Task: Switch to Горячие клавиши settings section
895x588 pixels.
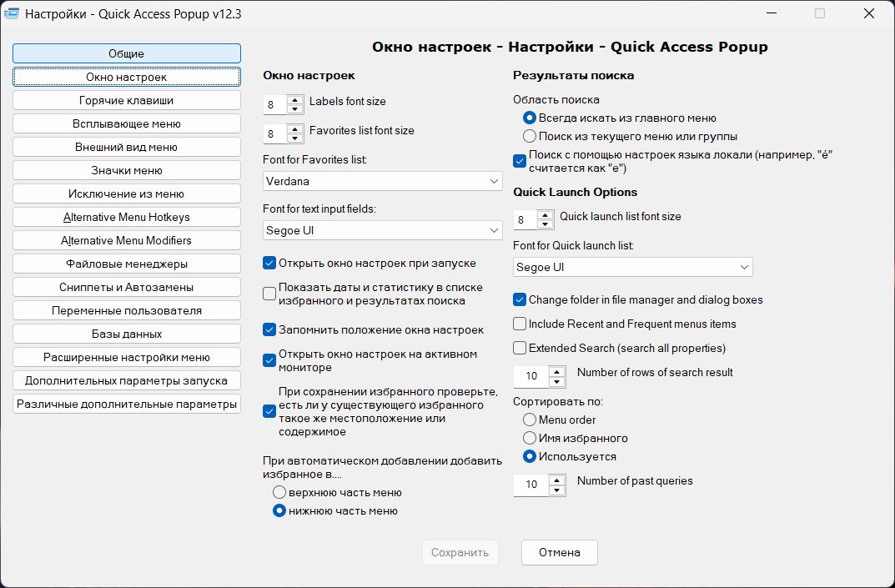Action: [x=127, y=100]
